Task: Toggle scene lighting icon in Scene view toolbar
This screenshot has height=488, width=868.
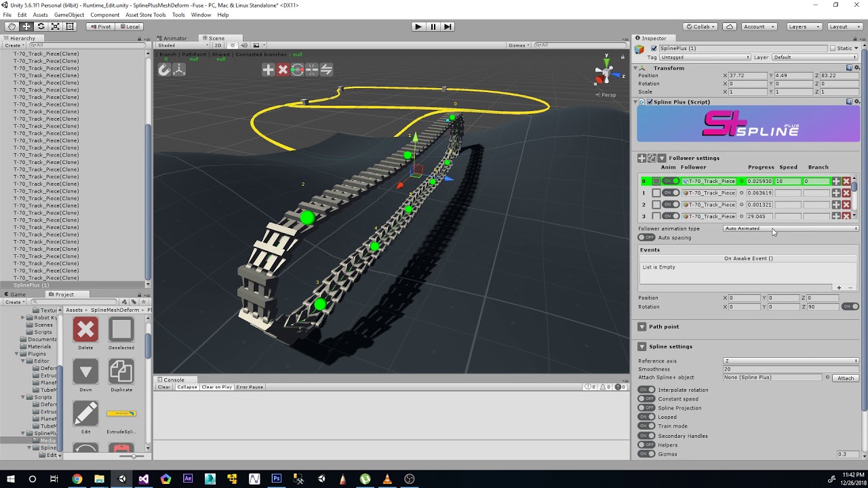Action: (234, 45)
